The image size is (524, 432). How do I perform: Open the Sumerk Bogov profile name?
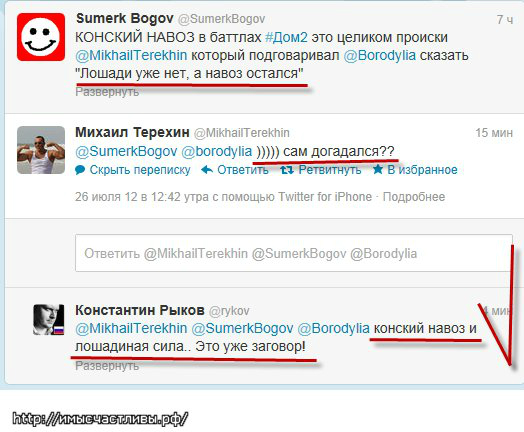[125, 19]
